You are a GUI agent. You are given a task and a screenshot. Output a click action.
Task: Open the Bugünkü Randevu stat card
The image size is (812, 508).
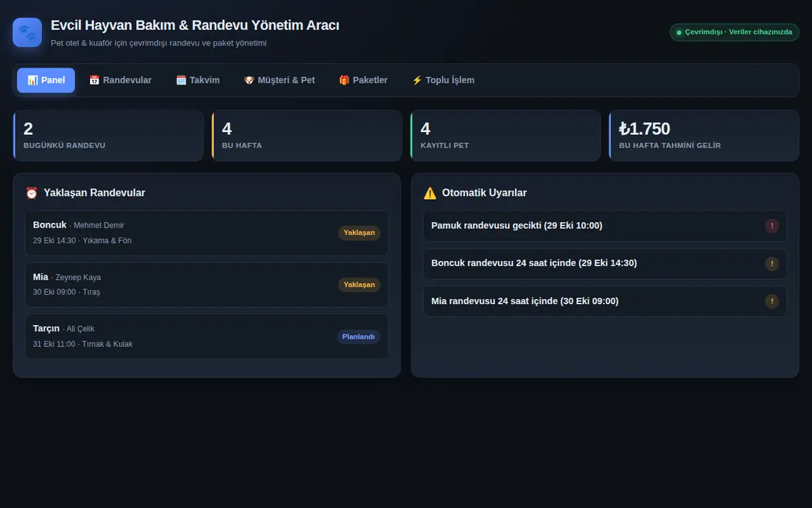(108, 135)
